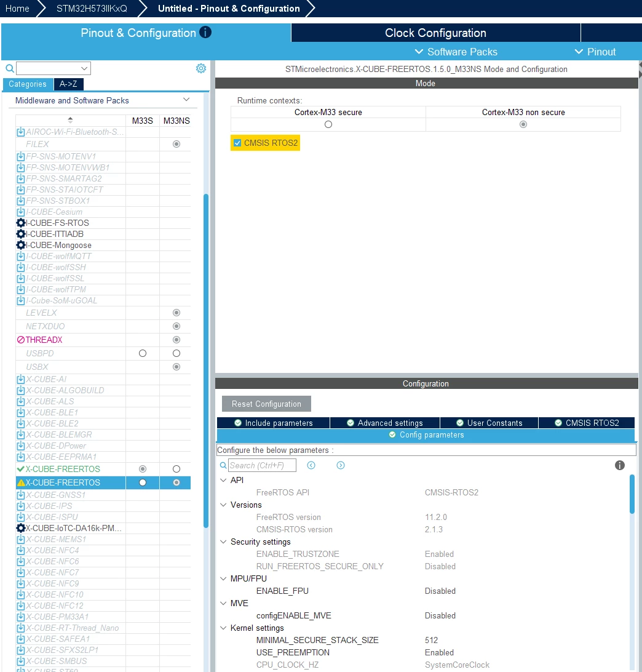Click the download icon for X-CUBE-NFC4
Image resolution: width=642 pixels, height=672 pixels.
tap(20, 550)
